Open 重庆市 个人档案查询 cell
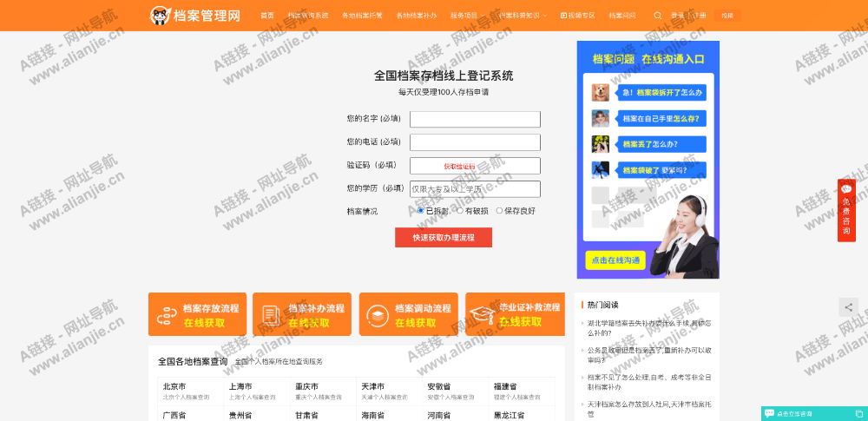Image resolution: width=868 pixels, height=421 pixels. [x=323, y=391]
